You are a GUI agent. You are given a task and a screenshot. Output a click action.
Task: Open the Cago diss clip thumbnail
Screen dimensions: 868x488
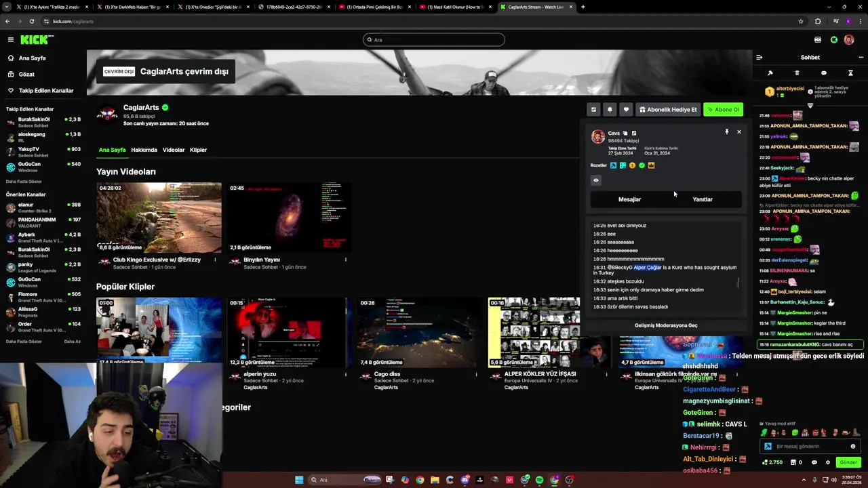click(419, 332)
